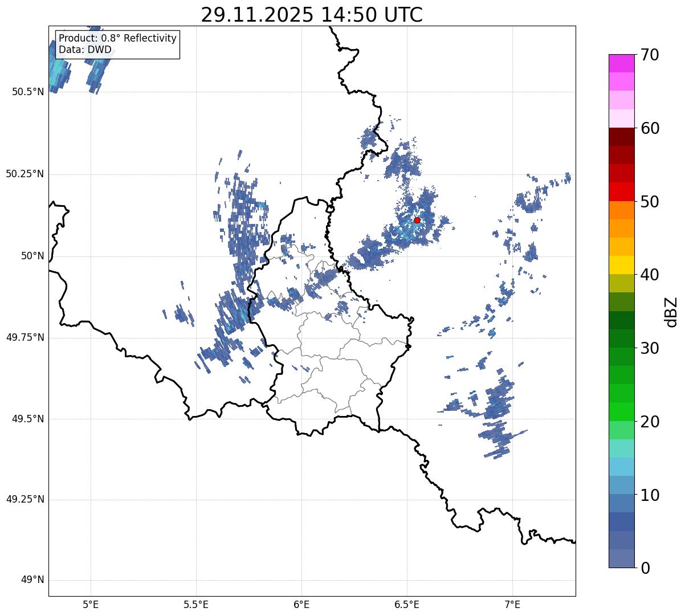
Task: Click the 50°N latitude label
Action: (32, 256)
